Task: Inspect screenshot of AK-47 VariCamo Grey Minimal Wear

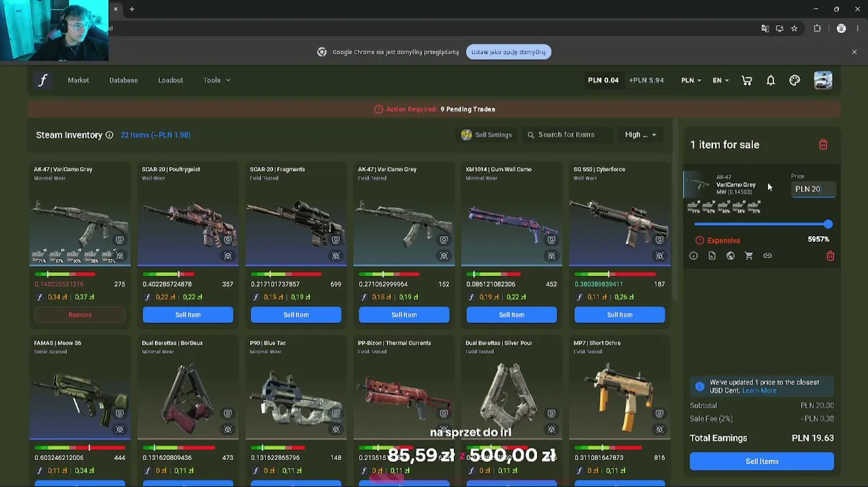Action: 120,240
